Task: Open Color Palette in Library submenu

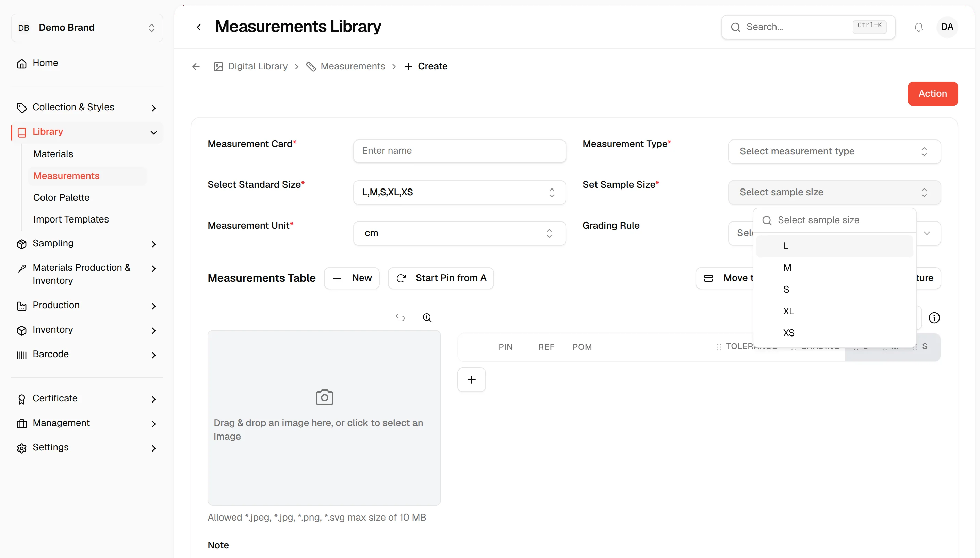Action: tap(61, 198)
